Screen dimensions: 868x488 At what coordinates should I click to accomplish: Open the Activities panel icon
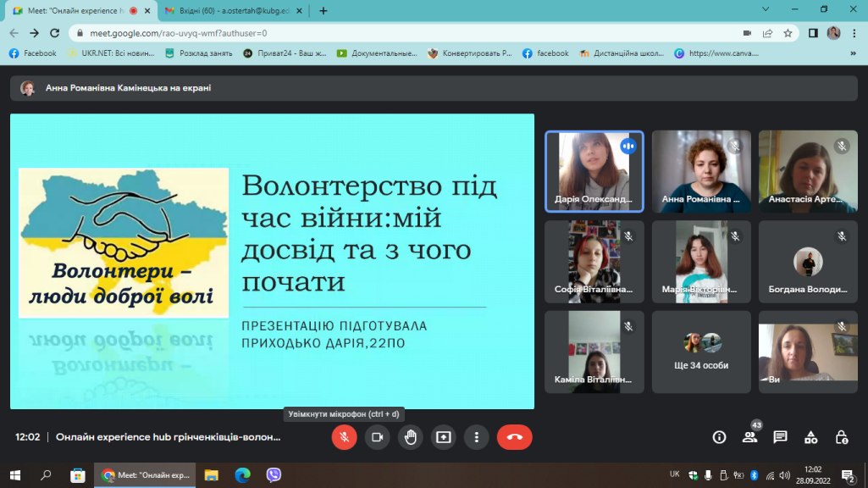(810, 437)
